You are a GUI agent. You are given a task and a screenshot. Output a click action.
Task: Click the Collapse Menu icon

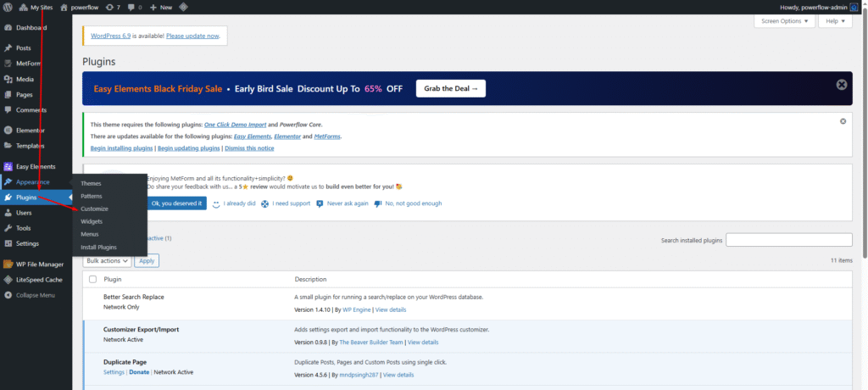pyautogui.click(x=8, y=295)
